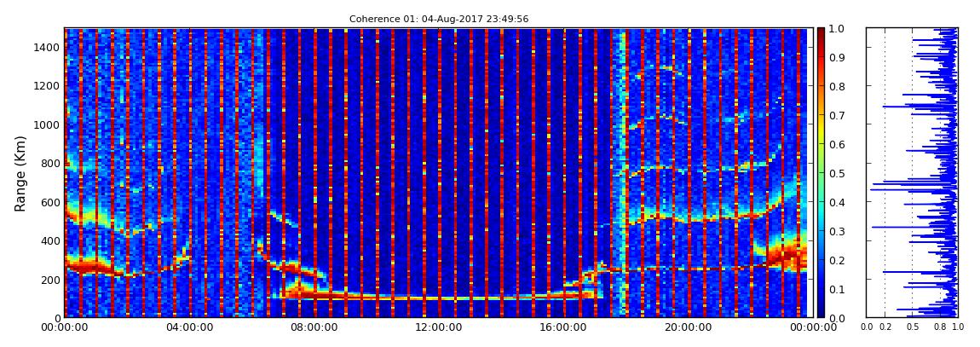The image size is (980, 347).
Task: Click the colorbar label 0.9
Action: (x=836, y=57)
